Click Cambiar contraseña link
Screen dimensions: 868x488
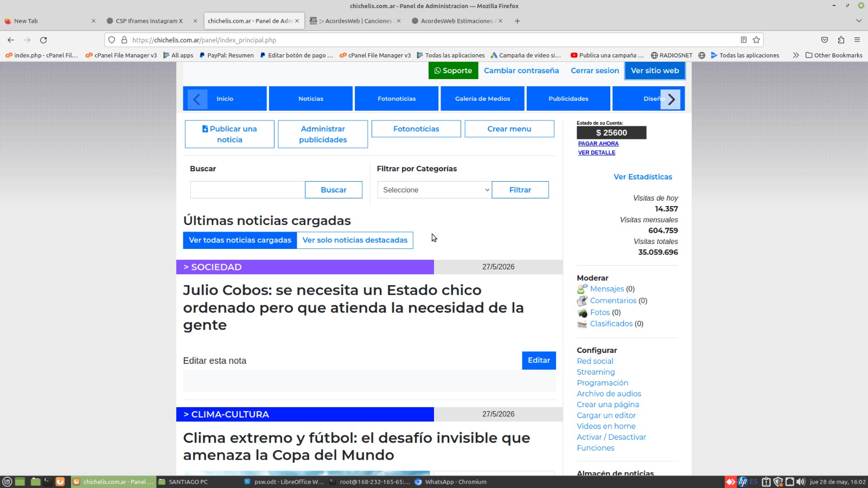point(521,70)
